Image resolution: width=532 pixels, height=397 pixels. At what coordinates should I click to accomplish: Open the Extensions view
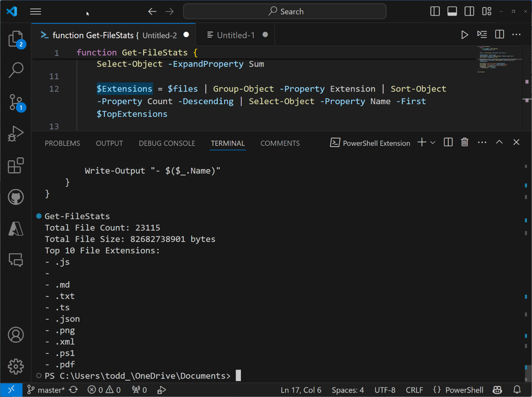[16, 165]
